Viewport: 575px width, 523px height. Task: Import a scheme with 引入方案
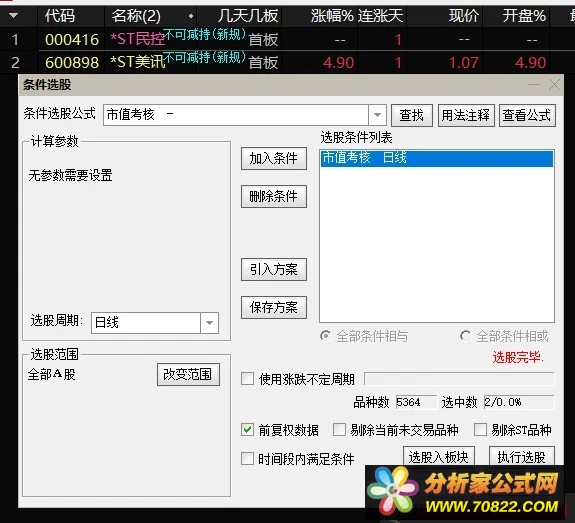pos(274,270)
